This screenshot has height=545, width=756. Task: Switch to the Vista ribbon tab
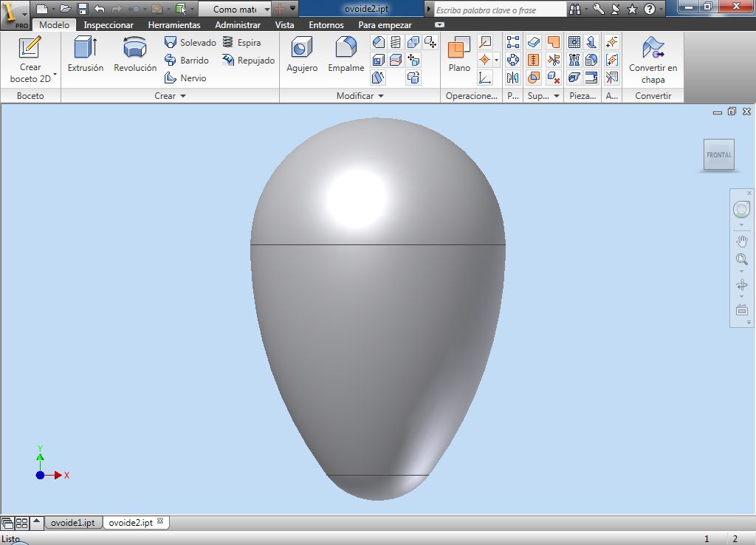pos(284,25)
